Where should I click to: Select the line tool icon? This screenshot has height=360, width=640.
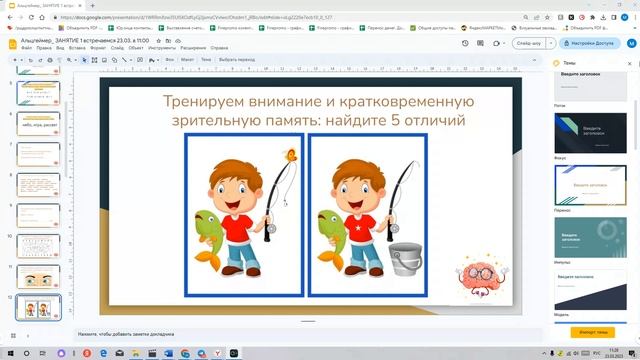[124, 60]
